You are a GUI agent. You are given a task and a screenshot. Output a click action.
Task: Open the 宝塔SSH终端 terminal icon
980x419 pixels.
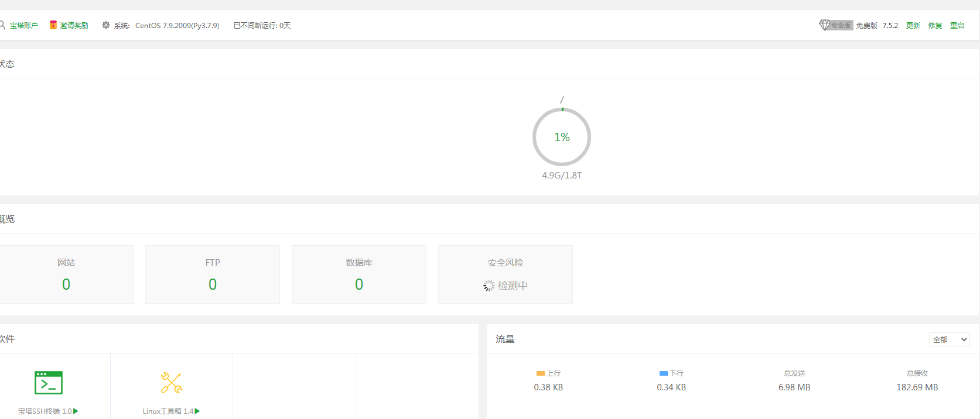click(x=49, y=383)
